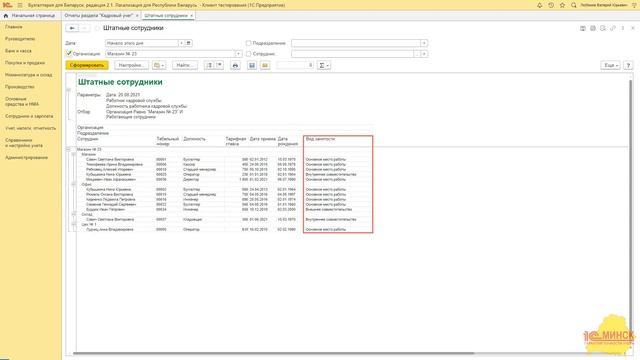Viewport: 640px width, 360px height.
Task: Open global search magnifier icon
Action: coord(573,5)
